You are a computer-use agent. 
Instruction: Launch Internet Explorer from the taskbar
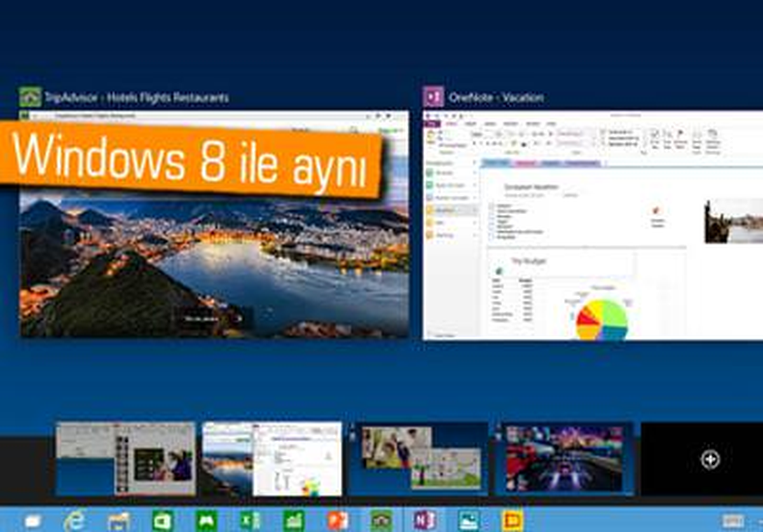74,521
